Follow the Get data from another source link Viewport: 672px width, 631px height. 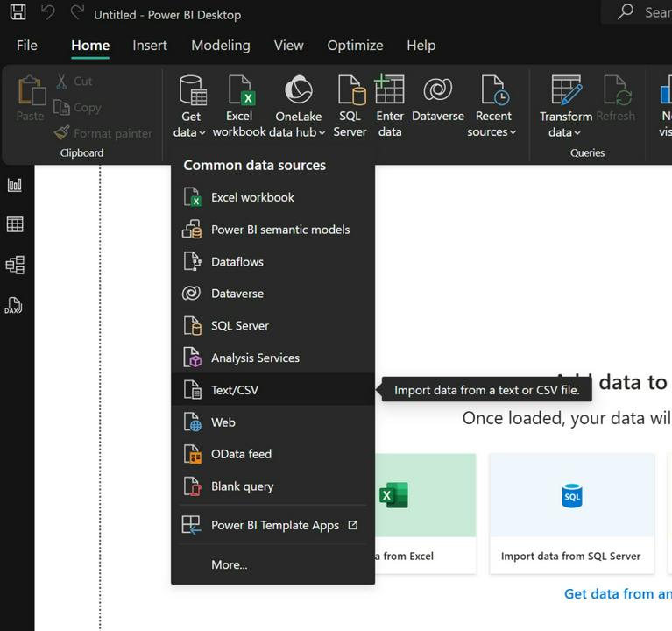point(618,593)
